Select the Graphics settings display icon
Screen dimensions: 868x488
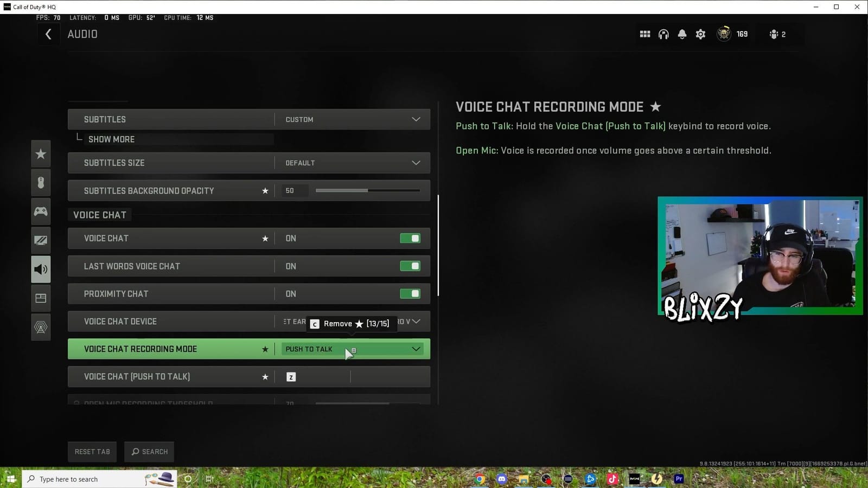pos(41,240)
